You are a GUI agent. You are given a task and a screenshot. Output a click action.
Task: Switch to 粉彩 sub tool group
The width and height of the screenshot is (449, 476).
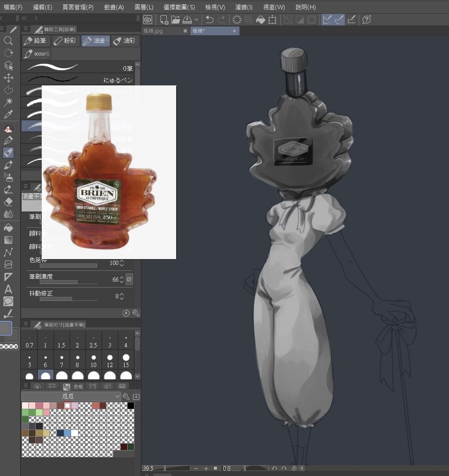[x=65, y=41]
